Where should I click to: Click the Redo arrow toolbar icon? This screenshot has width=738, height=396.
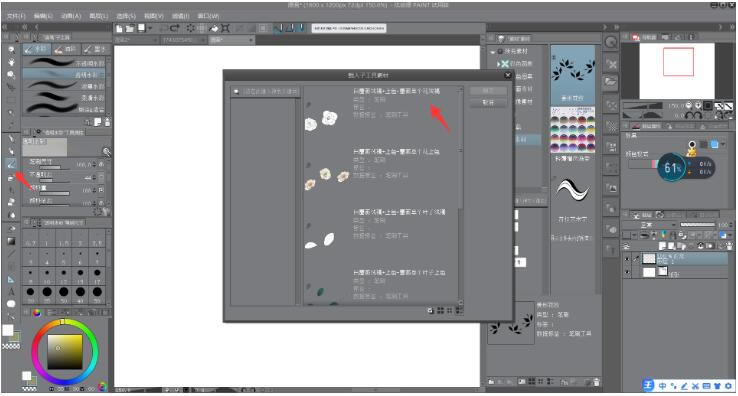[175, 29]
